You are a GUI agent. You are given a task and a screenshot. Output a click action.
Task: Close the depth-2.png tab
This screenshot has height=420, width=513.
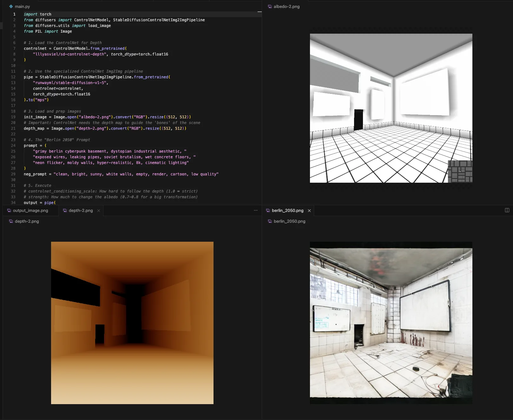[x=99, y=211]
